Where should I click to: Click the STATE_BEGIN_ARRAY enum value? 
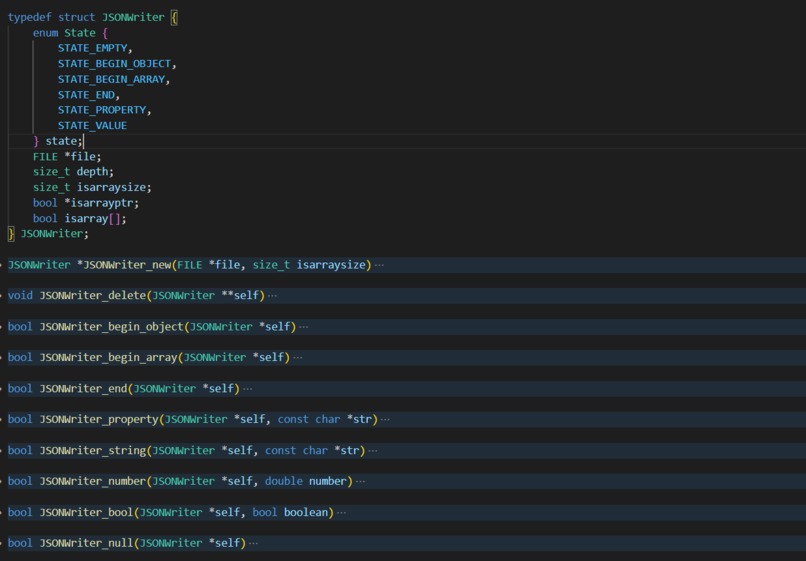(x=111, y=79)
